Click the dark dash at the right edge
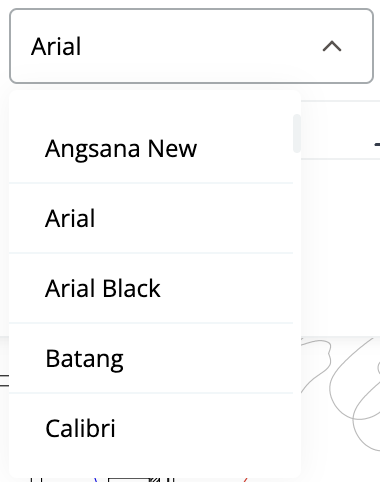Image resolution: width=380 pixels, height=482 pixels. click(377, 144)
